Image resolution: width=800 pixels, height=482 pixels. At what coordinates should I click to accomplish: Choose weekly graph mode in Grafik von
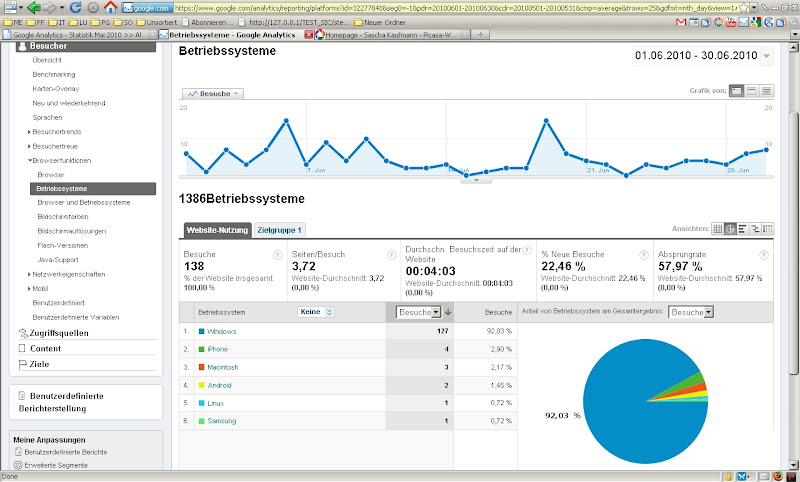(752, 91)
